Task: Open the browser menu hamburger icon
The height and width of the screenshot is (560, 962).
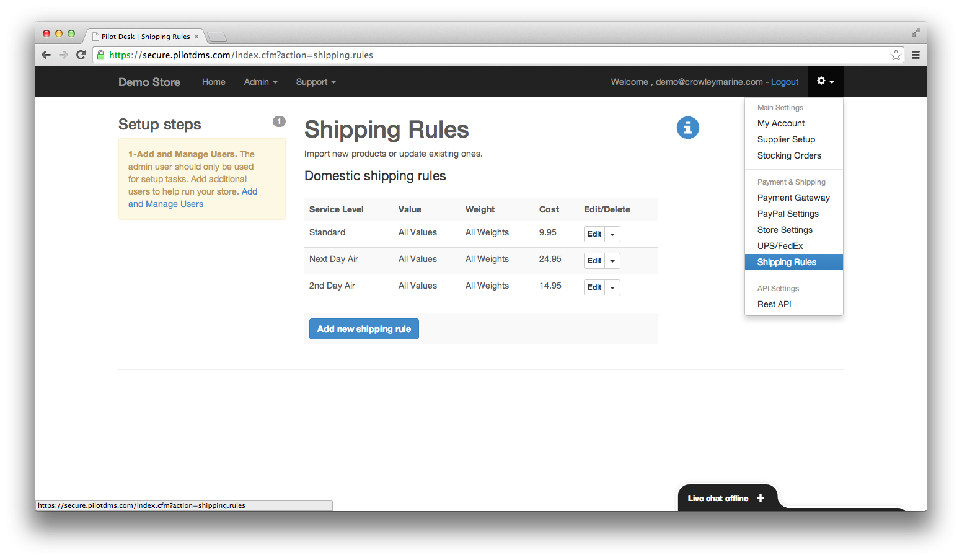Action: click(x=916, y=55)
